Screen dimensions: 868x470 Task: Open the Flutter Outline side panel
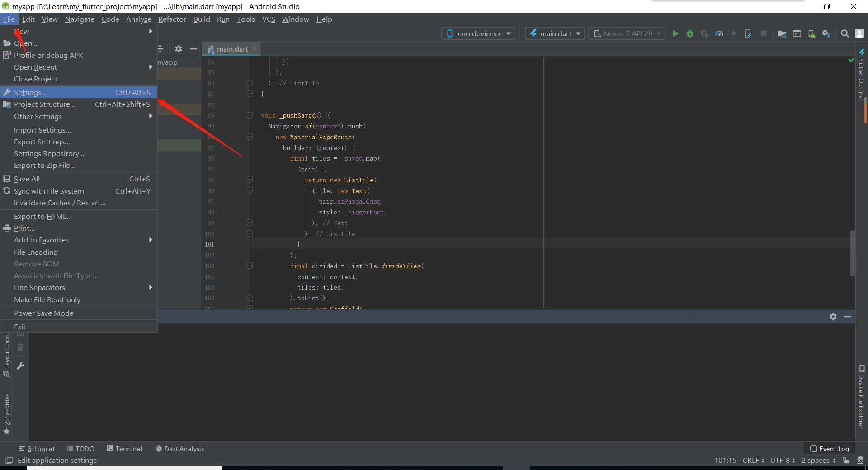[861, 73]
